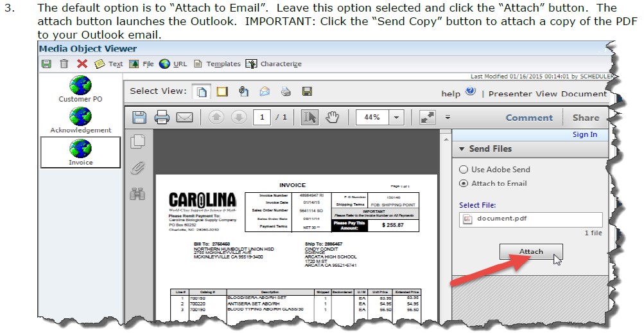
Task: Open the Presenter View Document link
Action: point(548,94)
